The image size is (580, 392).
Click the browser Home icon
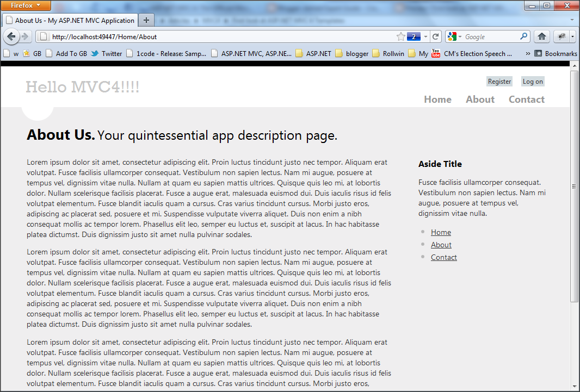542,36
